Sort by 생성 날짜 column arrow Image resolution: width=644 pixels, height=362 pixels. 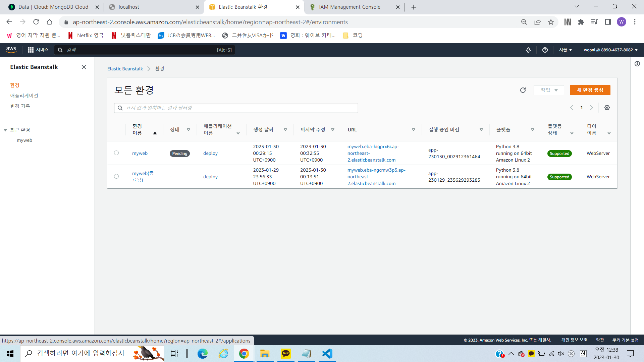click(285, 130)
